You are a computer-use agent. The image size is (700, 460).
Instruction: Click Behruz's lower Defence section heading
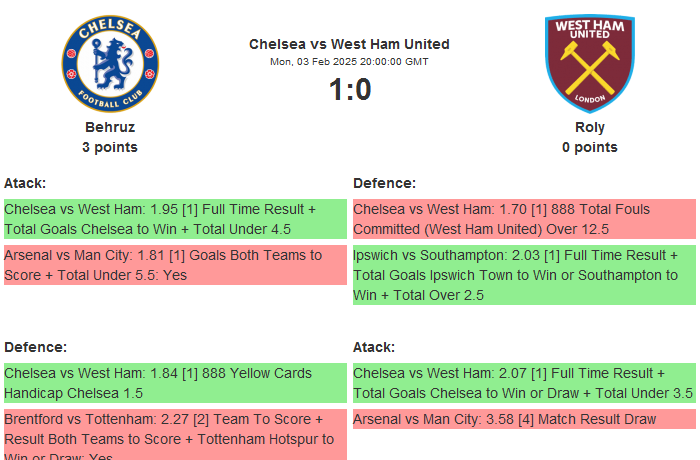pyautogui.click(x=35, y=347)
